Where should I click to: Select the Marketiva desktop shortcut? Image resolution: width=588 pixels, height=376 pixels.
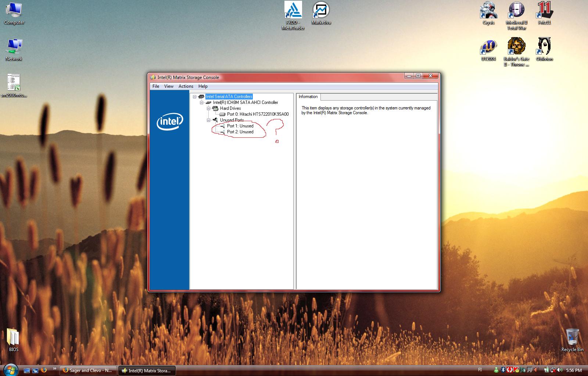[321, 13]
